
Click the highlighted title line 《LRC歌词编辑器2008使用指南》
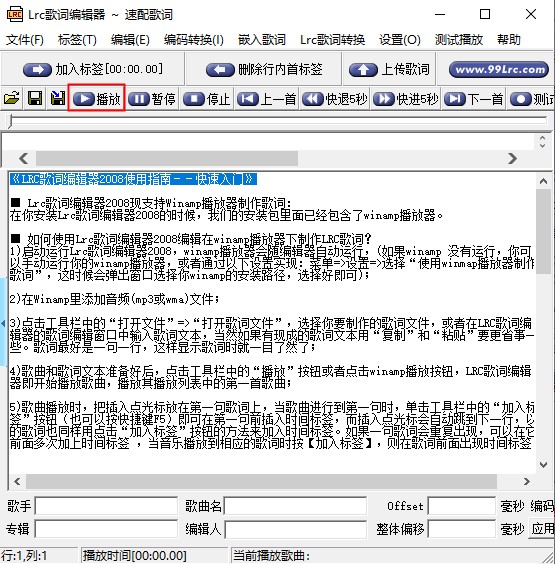pos(133,179)
